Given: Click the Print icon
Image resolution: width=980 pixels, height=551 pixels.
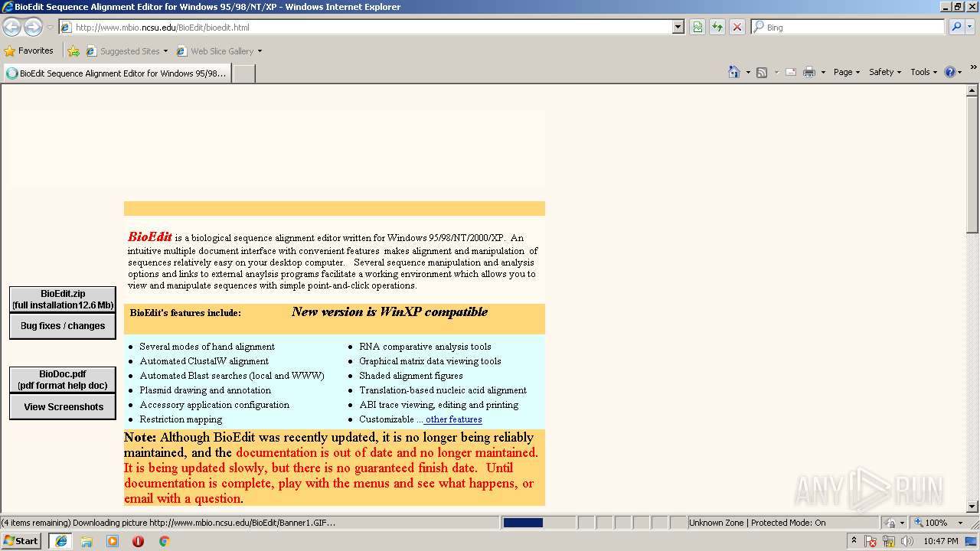Looking at the screenshot, I should click(809, 72).
